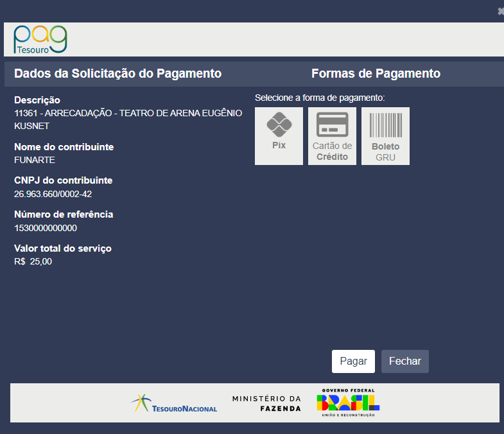The width and height of the screenshot is (504, 434).
Task: Click the Ministério da Fazenda logo
Action: 266,403
